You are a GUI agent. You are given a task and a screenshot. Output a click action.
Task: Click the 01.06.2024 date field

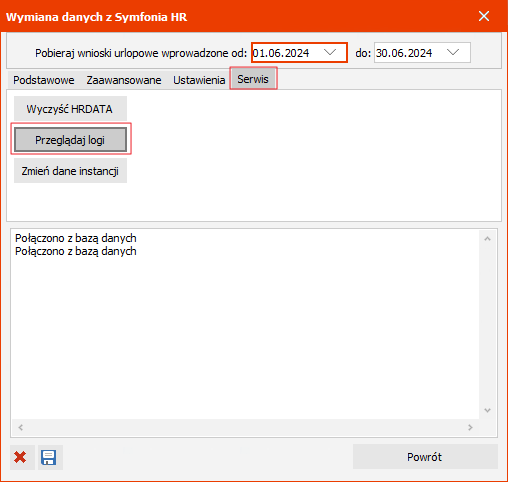click(299, 52)
